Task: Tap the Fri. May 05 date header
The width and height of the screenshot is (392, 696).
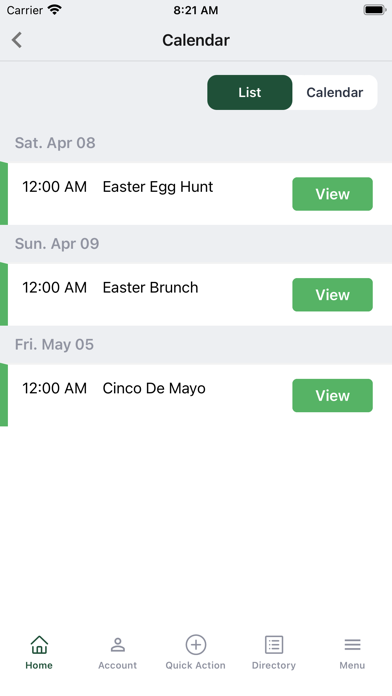Action: click(x=54, y=344)
